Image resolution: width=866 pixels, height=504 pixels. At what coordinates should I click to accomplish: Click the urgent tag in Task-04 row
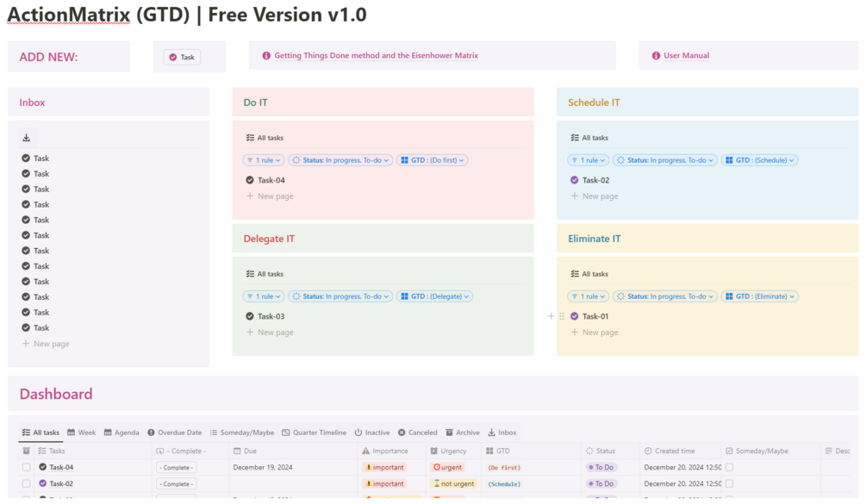tap(447, 468)
